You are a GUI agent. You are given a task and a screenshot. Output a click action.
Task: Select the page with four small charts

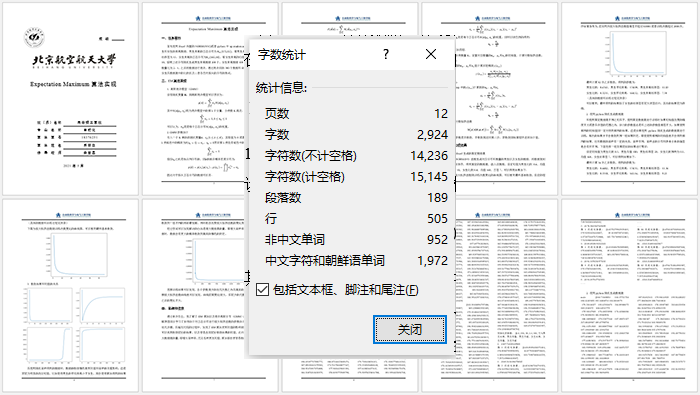point(71,296)
